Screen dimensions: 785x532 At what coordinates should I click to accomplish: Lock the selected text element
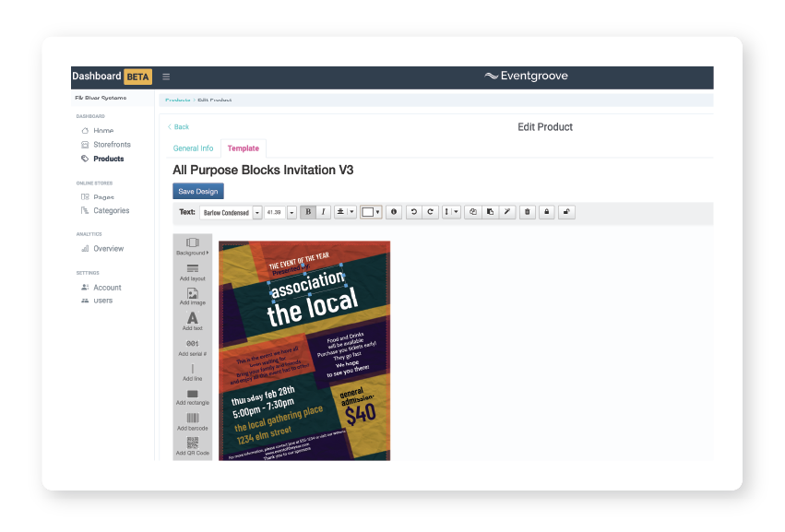tap(546, 212)
